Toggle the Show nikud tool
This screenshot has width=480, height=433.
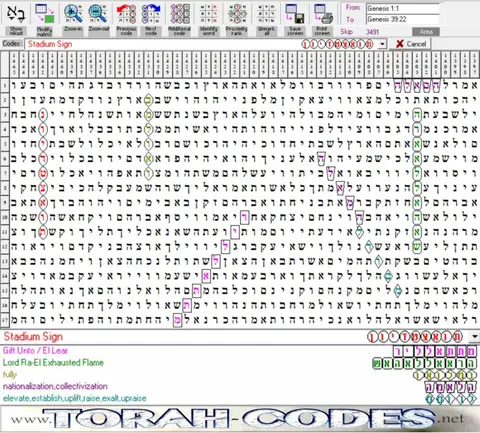[x=15, y=19]
